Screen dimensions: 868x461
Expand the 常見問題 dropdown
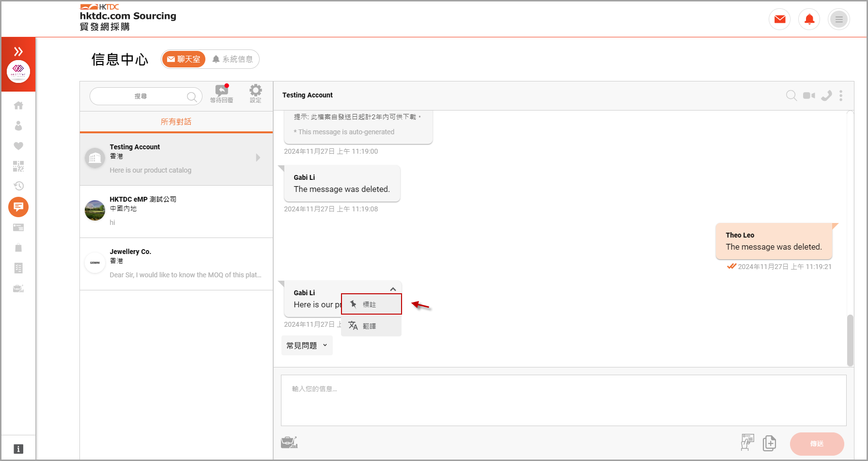[307, 346]
